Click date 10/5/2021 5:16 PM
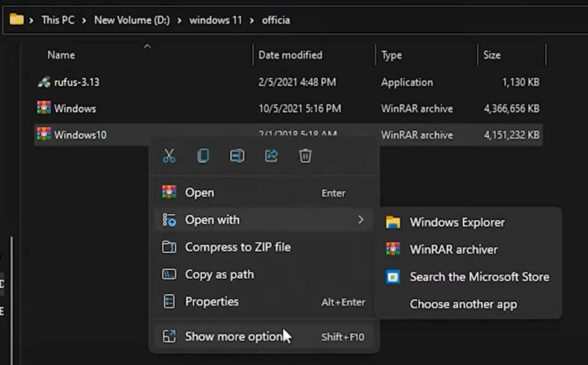Image resolution: width=588 pixels, height=365 pixels. coord(300,109)
